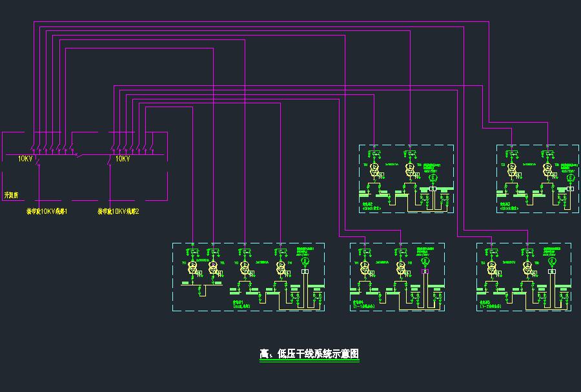Click the bus-tie switch between the 10KV busbars
The width and height of the screenshot is (581, 392).
(x=77, y=155)
